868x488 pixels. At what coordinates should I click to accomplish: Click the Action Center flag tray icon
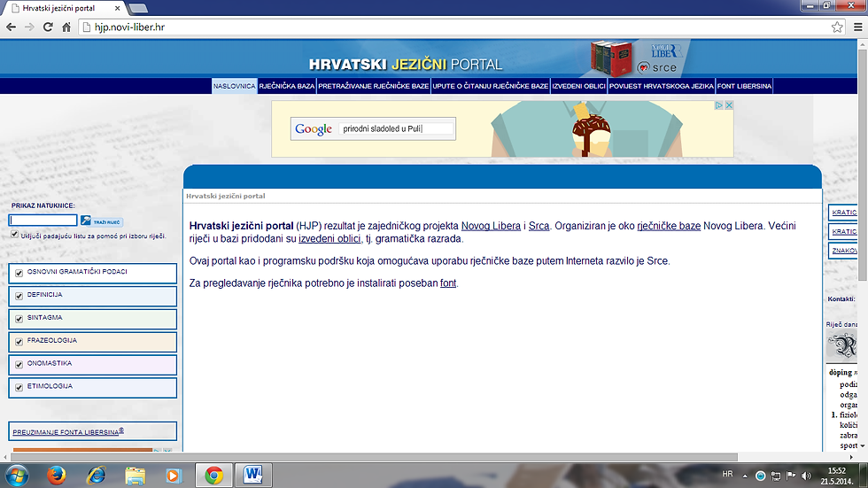click(791, 476)
